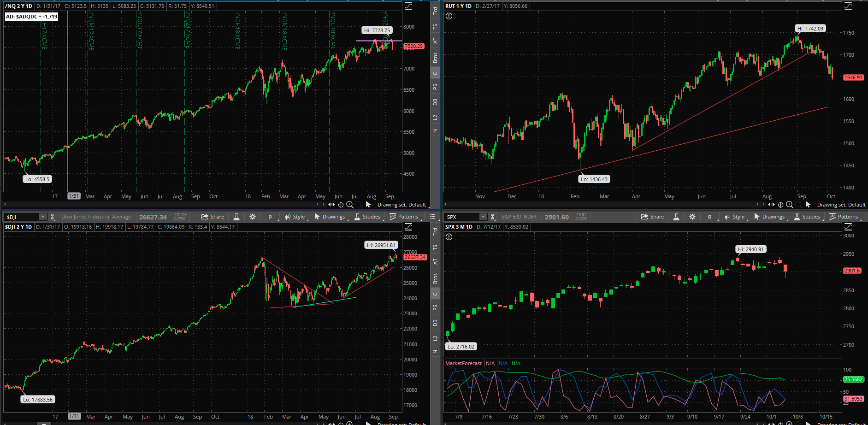Click the link chain icon next to $DJI symbol
This screenshot has height=425, width=868.
coord(53,217)
